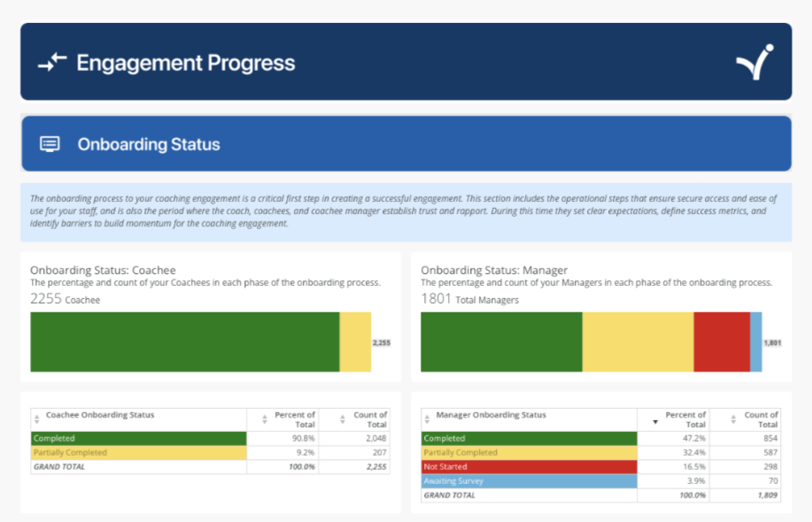Viewport: 812px width, 522px height.
Task: Select Partially Completed row in coachee table
Action: [x=138, y=452]
